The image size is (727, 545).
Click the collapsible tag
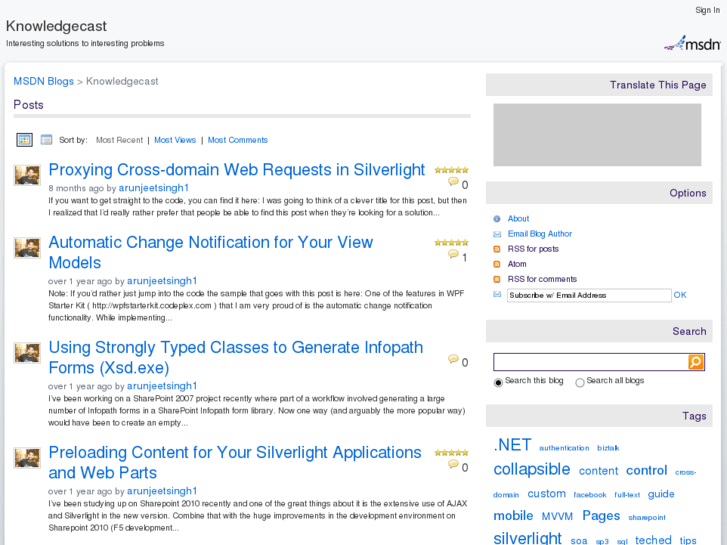[531, 469]
